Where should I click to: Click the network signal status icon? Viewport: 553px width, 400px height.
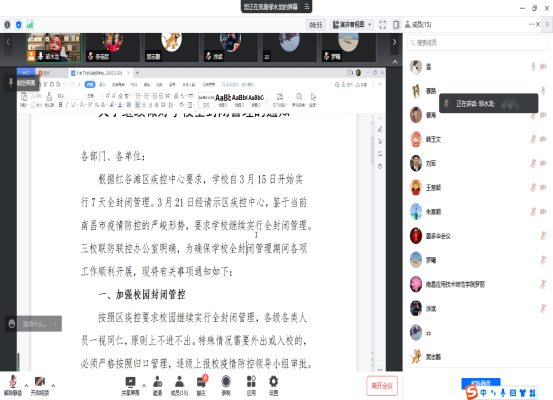(x=30, y=25)
